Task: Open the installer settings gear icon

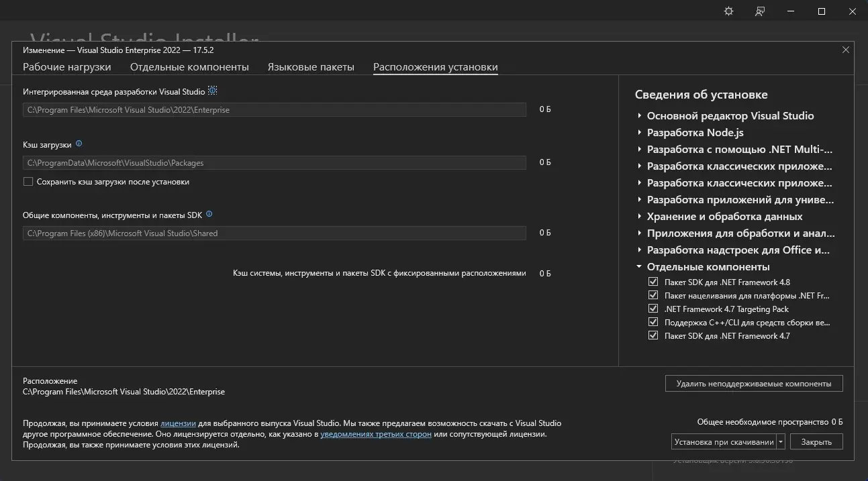Action: pos(728,11)
